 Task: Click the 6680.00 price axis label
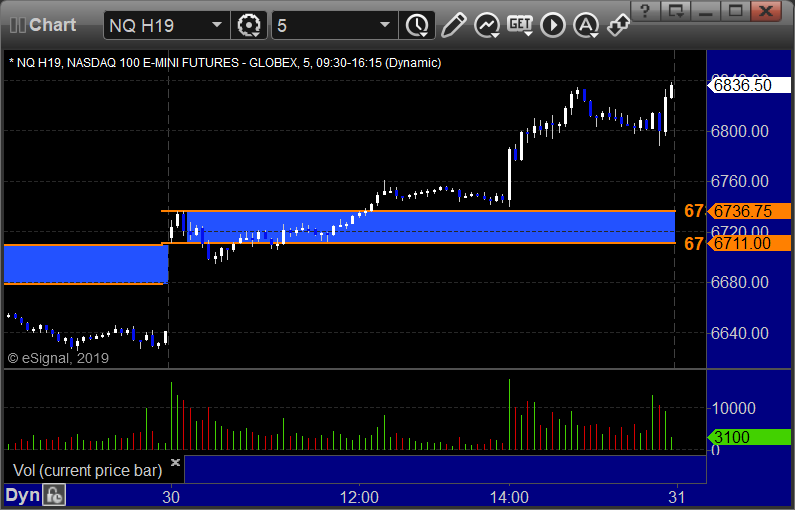pyautogui.click(x=740, y=282)
